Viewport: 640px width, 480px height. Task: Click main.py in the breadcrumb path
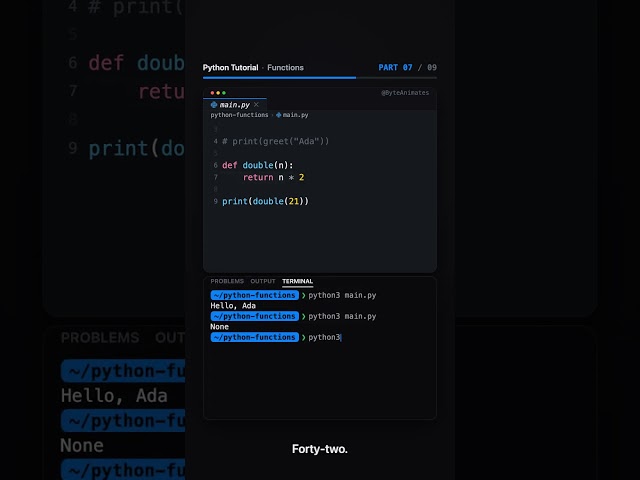coord(296,115)
